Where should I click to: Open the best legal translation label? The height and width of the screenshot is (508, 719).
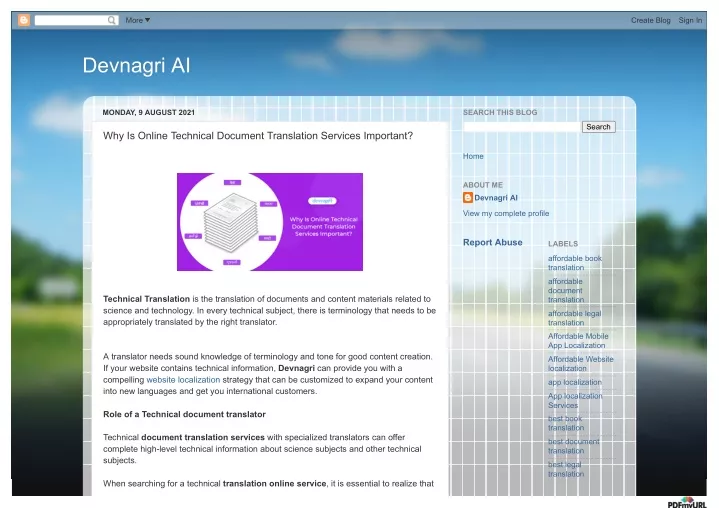click(x=566, y=469)
